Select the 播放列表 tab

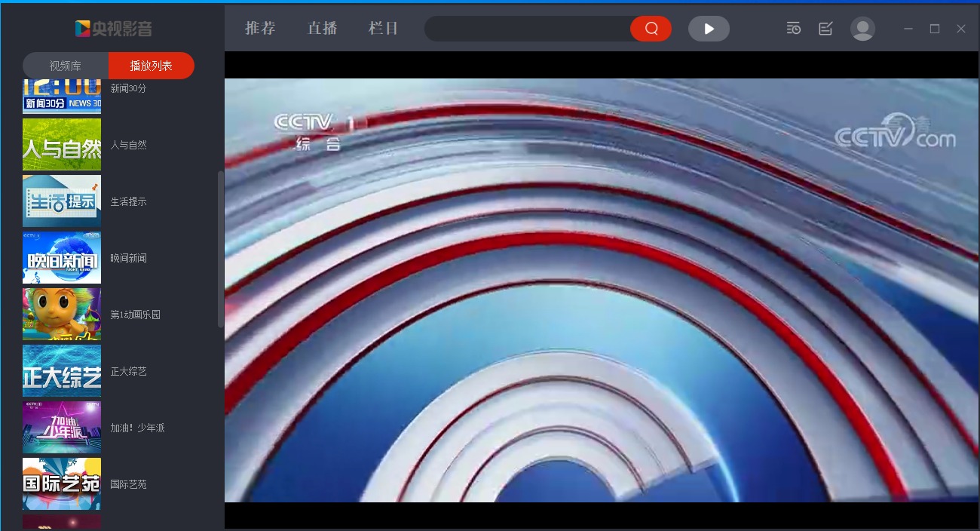pyautogui.click(x=152, y=66)
